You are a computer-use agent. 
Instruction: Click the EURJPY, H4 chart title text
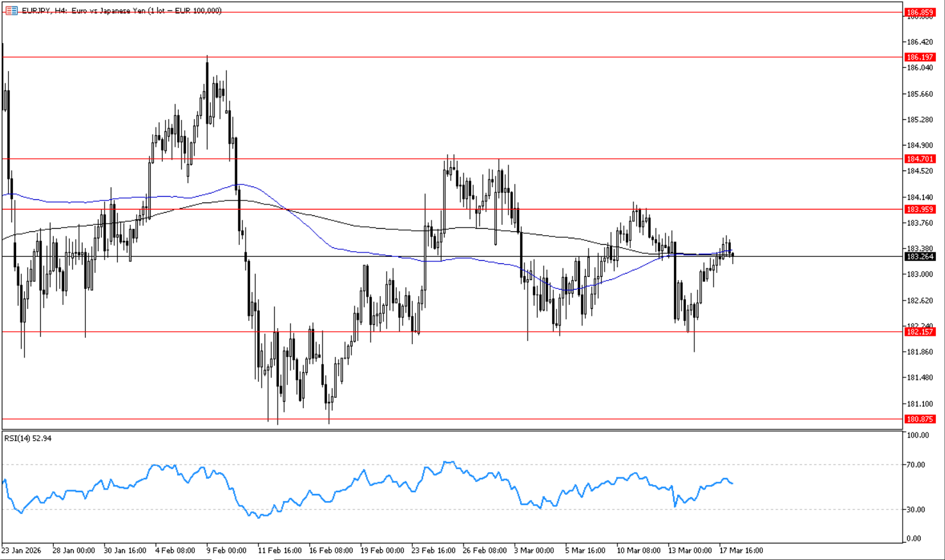[x=122, y=11]
